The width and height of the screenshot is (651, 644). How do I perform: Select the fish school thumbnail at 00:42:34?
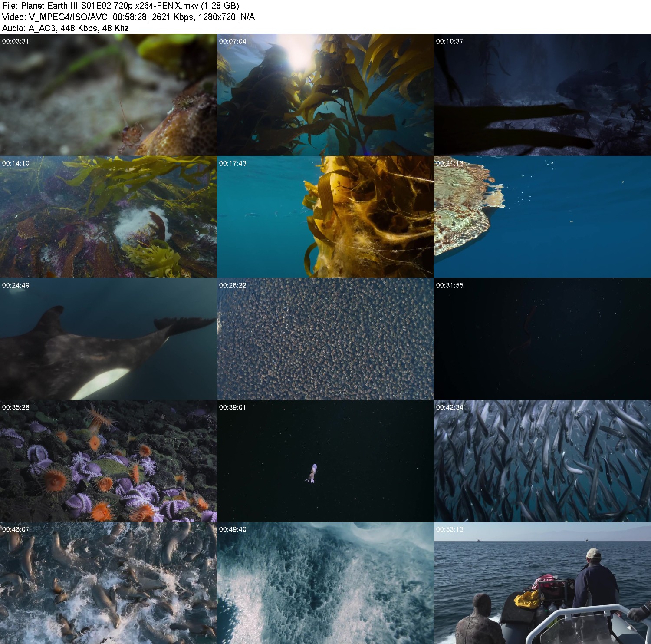pos(542,461)
